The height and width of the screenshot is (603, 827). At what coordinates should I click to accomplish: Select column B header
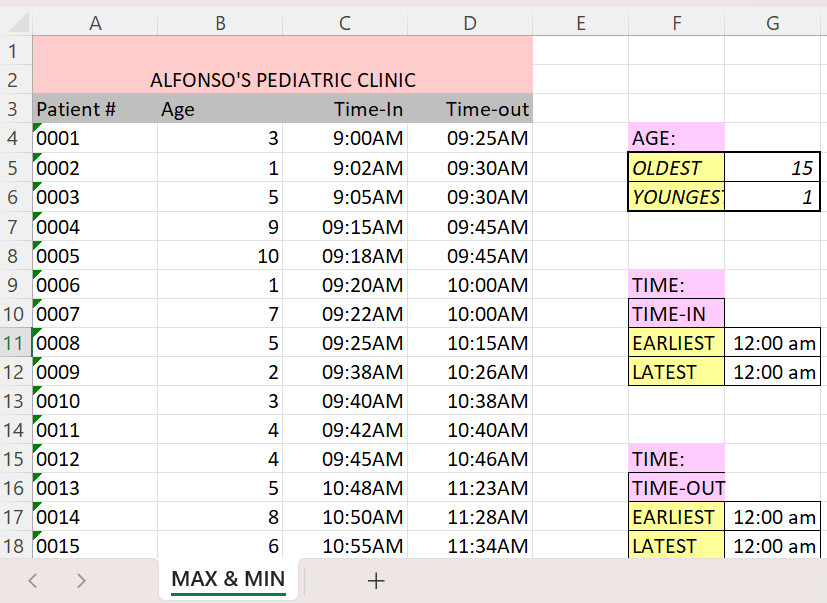click(x=220, y=23)
